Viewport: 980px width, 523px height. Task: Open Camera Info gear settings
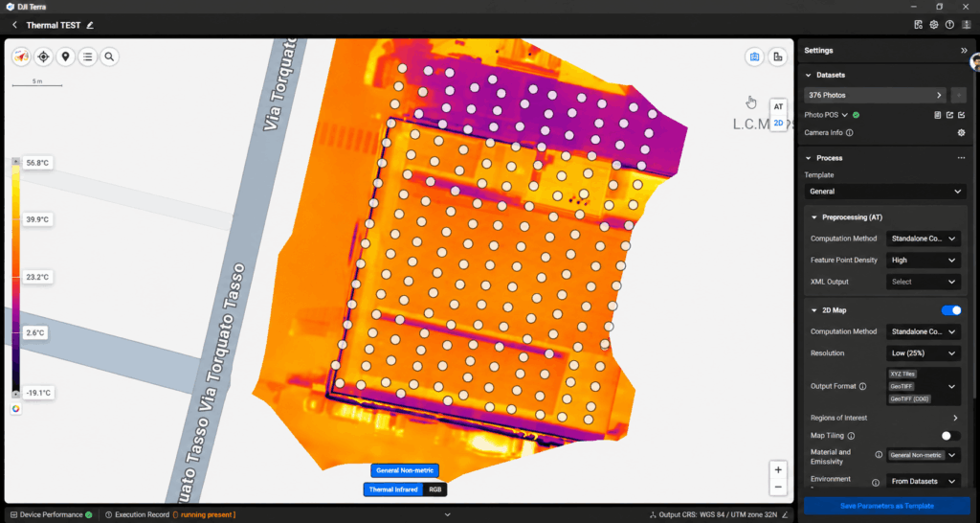point(961,132)
